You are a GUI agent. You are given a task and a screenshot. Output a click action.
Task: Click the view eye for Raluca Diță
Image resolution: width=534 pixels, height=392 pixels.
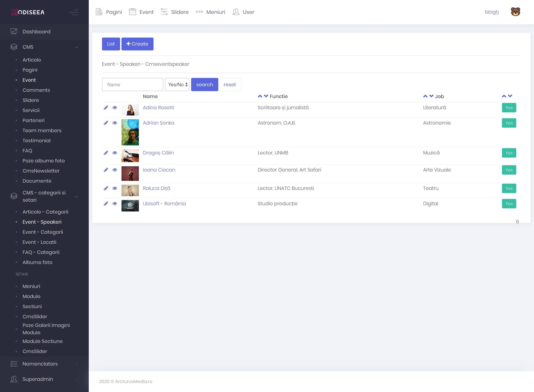pos(115,188)
